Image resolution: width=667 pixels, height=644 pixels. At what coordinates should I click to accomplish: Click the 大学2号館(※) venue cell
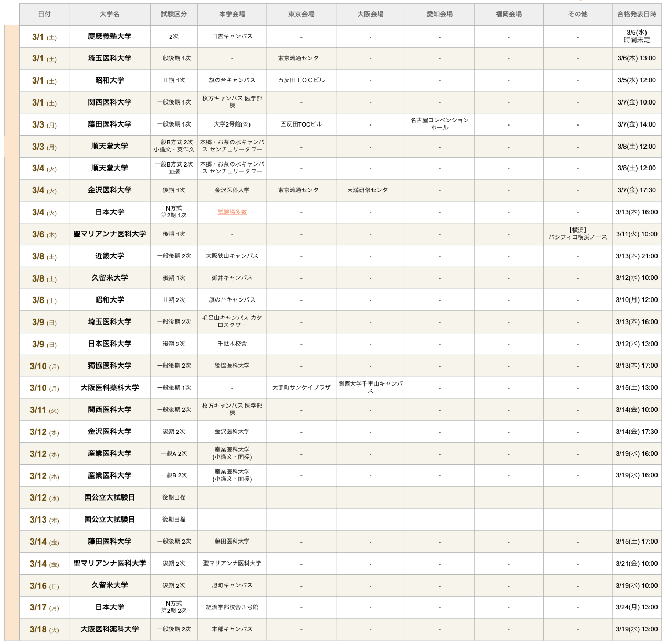click(232, 124)
